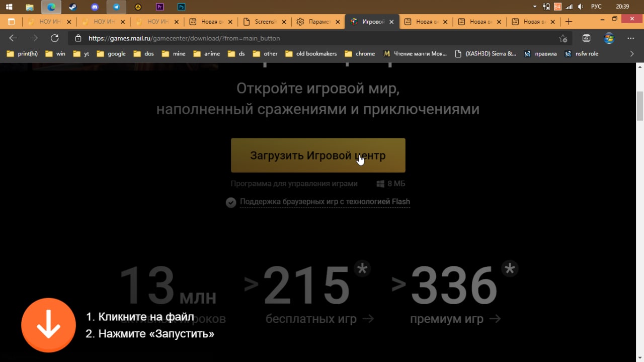
Task: Open the google bookmarks folder
Action: 111,54
